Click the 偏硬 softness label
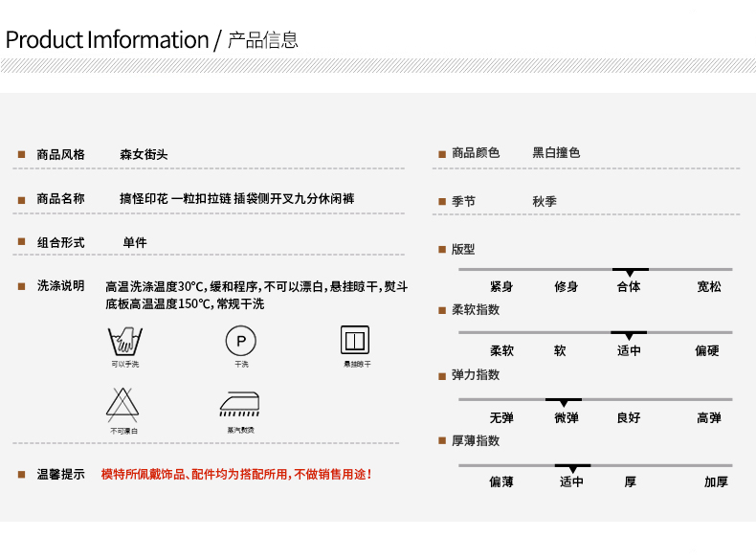Screen dimensions: 756x559 pos(707,351)
